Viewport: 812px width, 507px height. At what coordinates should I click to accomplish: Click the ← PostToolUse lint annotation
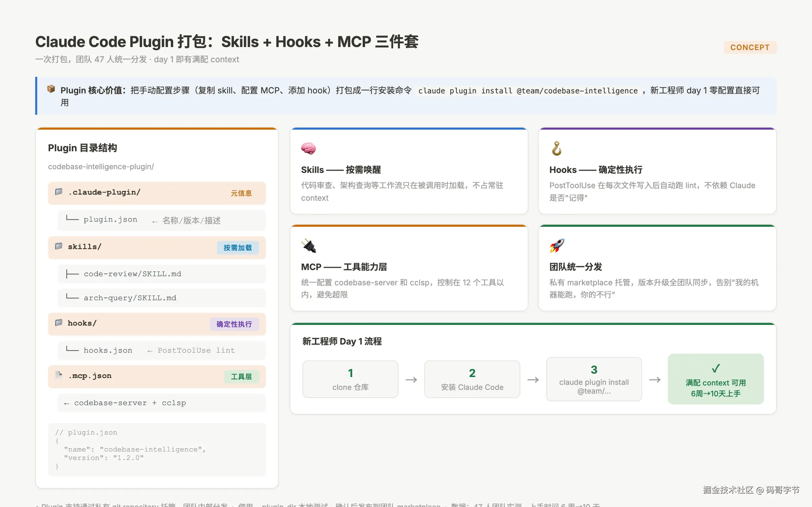pyautogui.click(x=191, y=350)
